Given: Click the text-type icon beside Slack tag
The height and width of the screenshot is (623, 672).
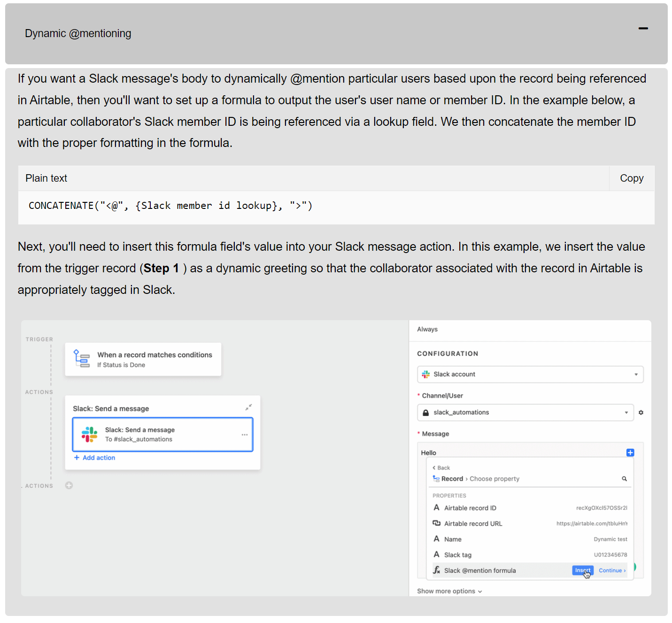Looking at the screenshot, I should pyautogui.click(x=437, y=554).
